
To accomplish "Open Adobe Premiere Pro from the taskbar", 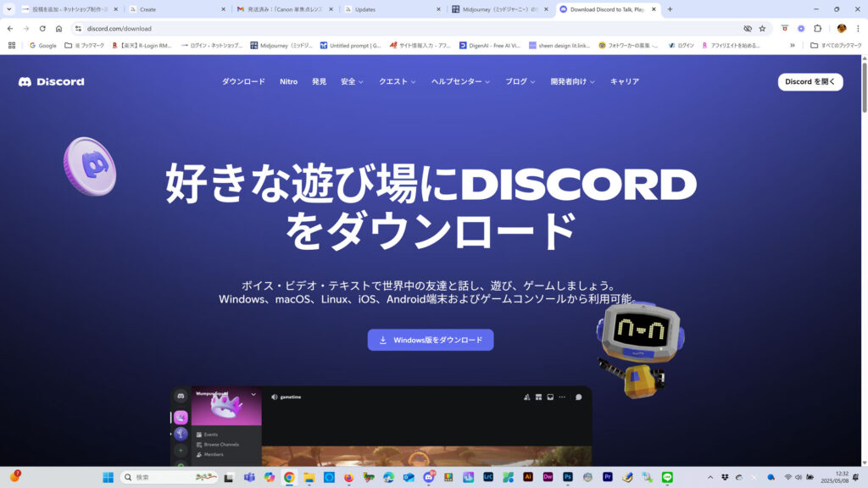I will coord(607,477).
